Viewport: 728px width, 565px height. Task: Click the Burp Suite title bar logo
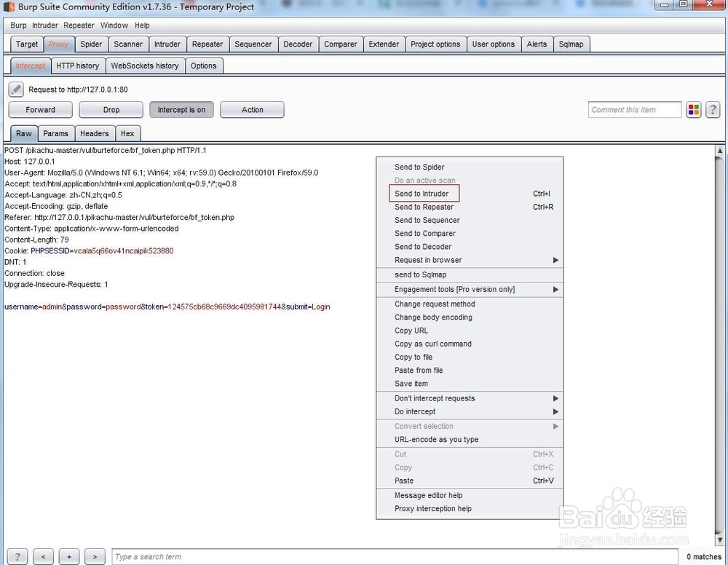9,7
